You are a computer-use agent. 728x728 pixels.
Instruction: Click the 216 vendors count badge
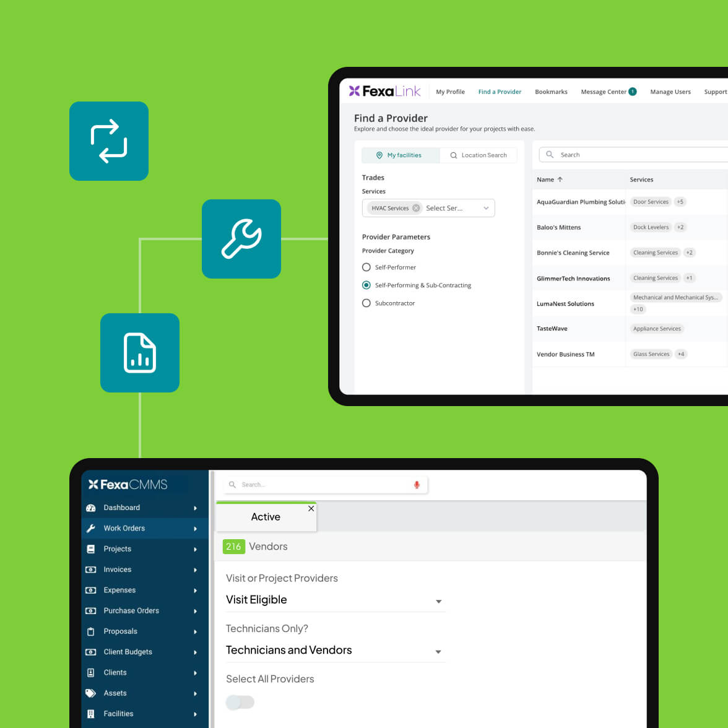[x=233, y=547]
